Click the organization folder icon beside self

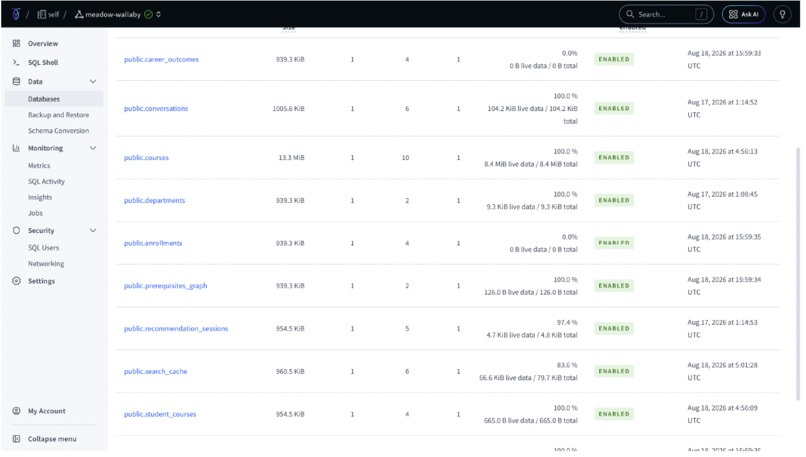(42, 14)
